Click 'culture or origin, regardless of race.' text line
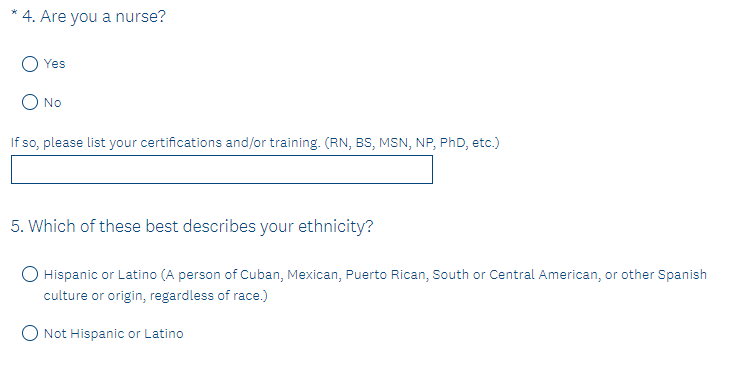This screenshot has width=749, height=366. 156,296
